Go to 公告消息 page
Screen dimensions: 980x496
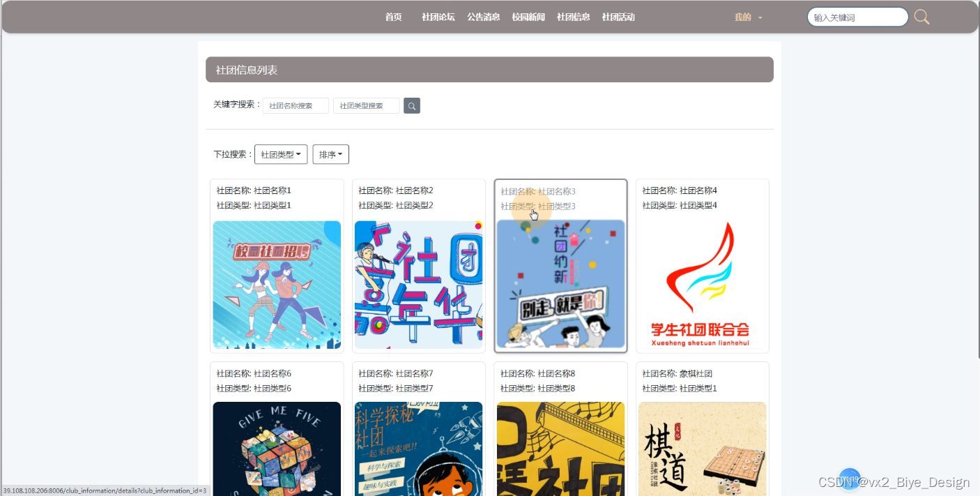click(484, 17)
